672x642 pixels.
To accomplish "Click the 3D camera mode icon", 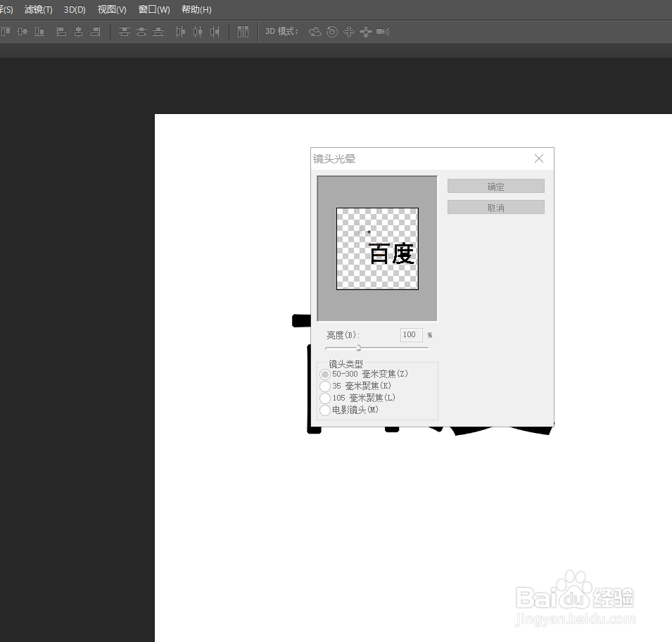I will 382,32.
